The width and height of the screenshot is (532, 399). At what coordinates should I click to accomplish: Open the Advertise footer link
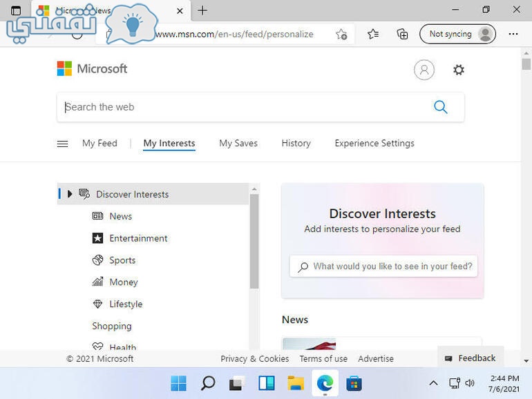(376, 359)
